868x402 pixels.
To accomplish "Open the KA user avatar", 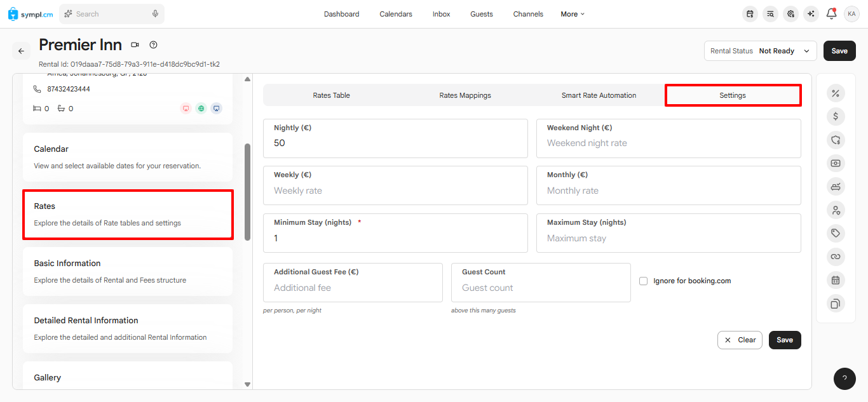I will click(851, 14).
